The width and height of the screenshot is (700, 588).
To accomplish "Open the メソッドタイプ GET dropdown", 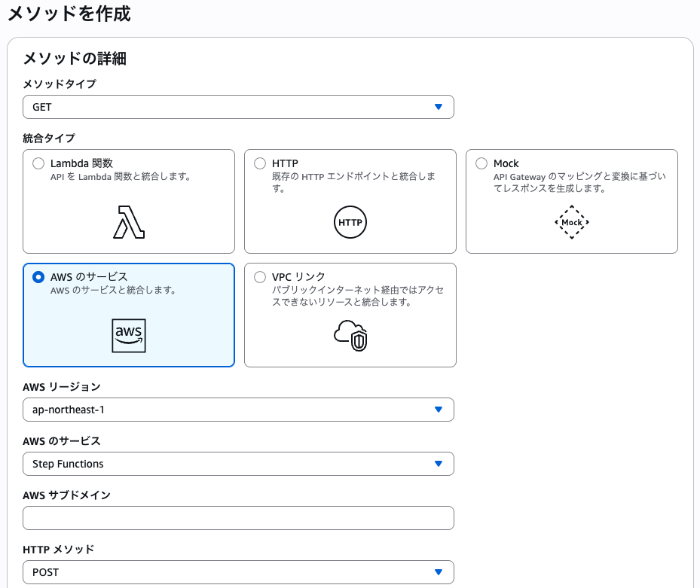I will [238, 107].
